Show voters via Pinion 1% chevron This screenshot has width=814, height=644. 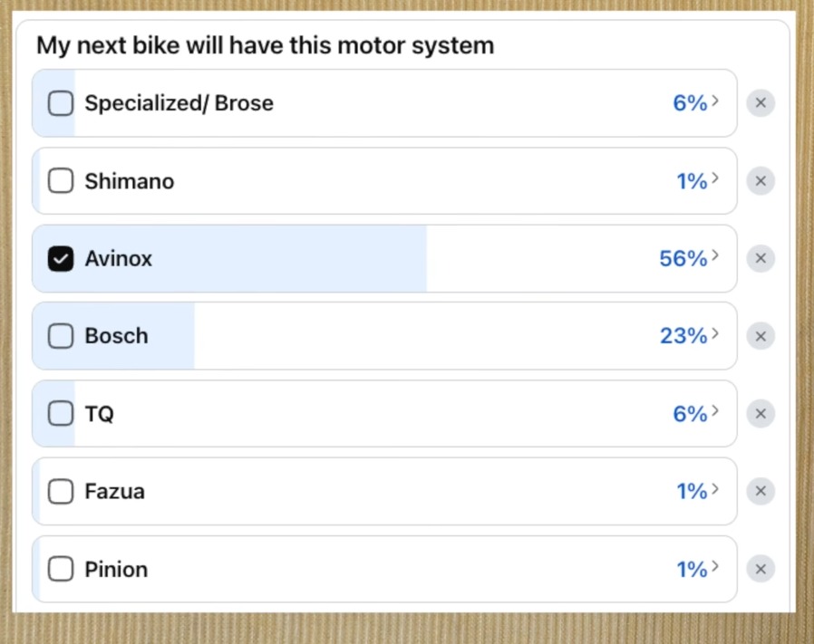click(715, 567)
